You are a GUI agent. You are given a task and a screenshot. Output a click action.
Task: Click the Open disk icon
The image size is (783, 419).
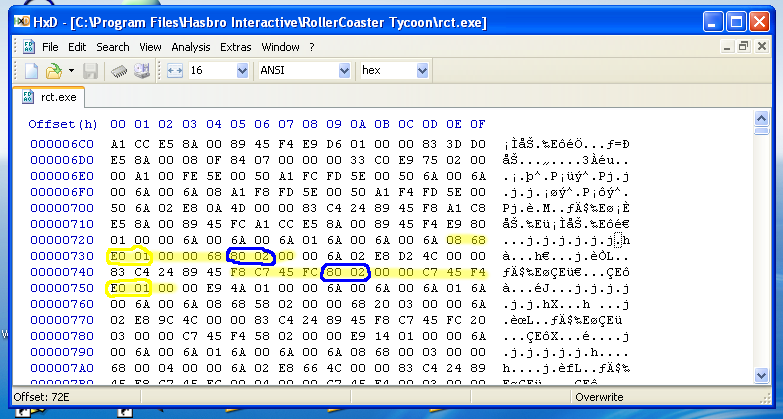tap(142, 71)
